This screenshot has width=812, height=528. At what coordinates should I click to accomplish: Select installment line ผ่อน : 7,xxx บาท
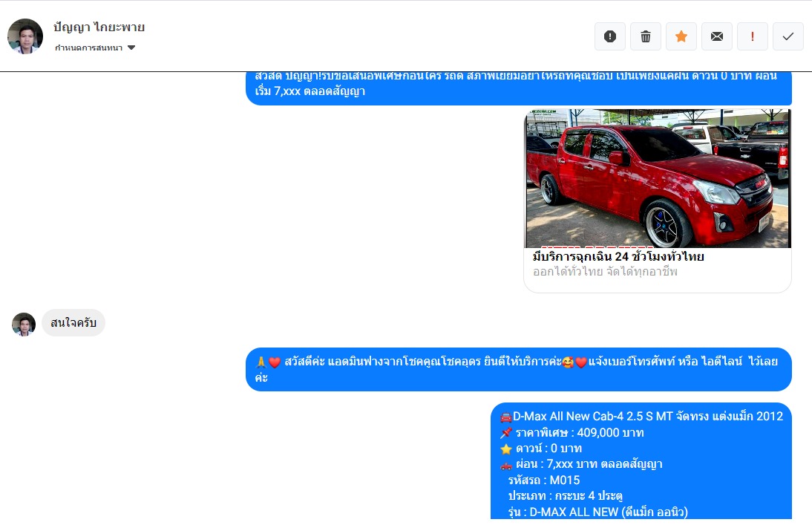(x=581, y=464)
